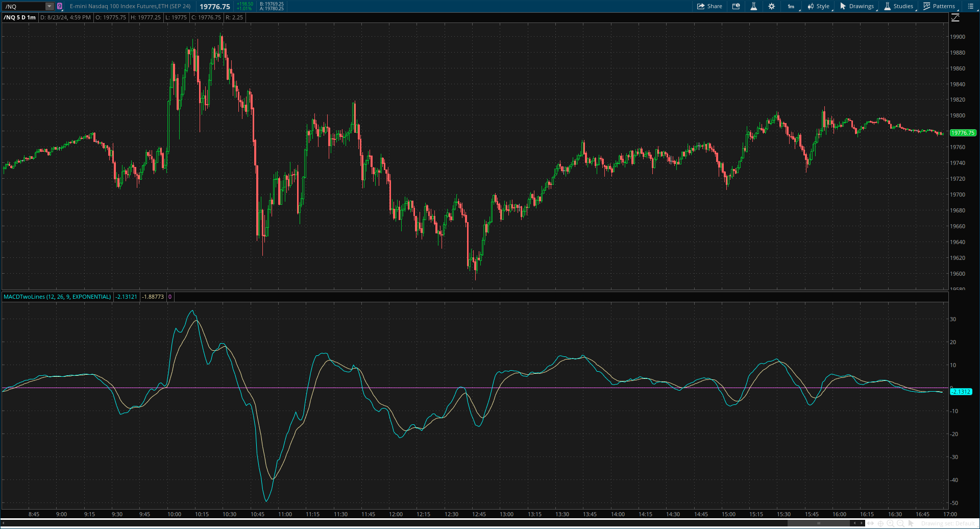The image size is (980, 529).
Task: Click the zoom out magnifier icon
Action: 901,523
